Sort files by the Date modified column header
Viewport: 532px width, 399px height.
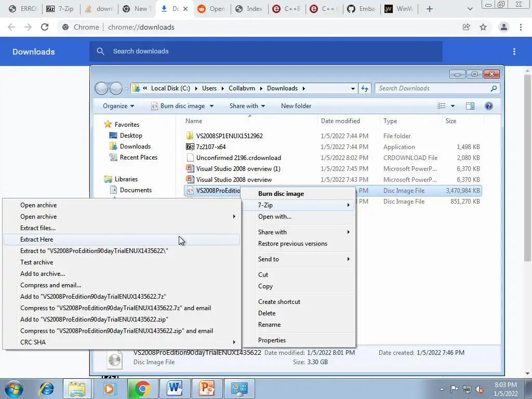coord(349,121)
